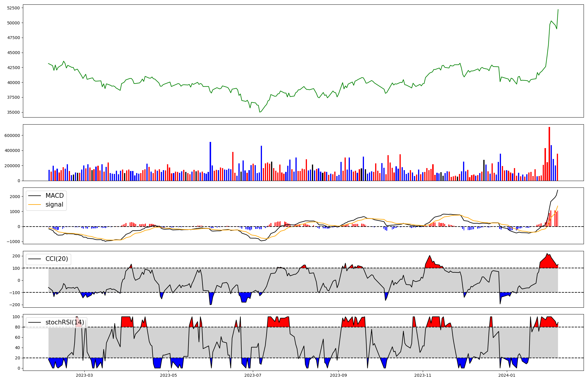
Task: Select the stochRSI(14) legend entry
Action: pyautogui.click(x=65, y=322)
